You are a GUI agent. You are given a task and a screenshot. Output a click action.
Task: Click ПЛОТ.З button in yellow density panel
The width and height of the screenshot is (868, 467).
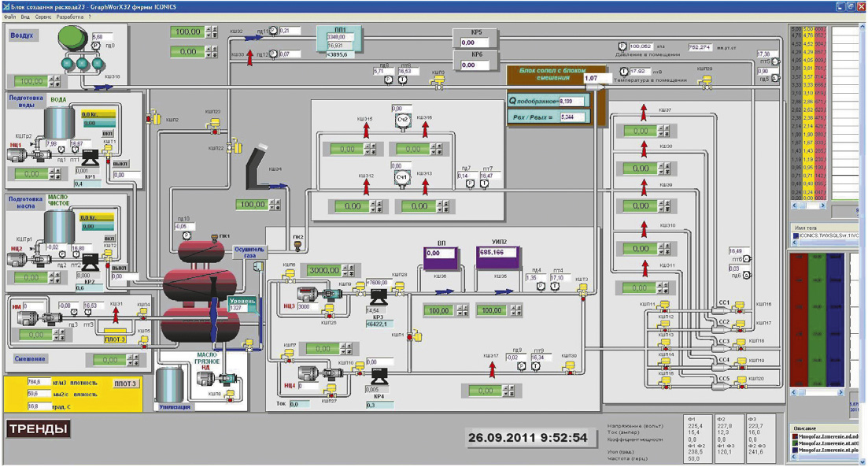coord(125,384)
